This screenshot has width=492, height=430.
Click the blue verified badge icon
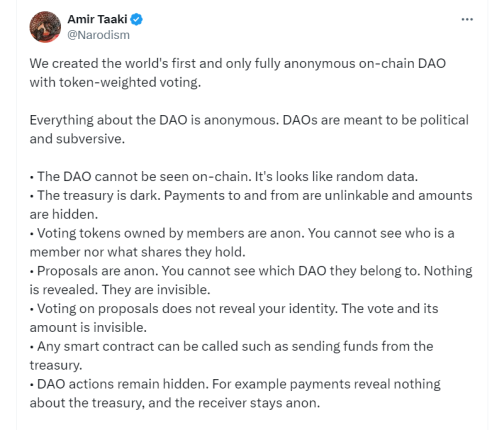tap(136, 19)
